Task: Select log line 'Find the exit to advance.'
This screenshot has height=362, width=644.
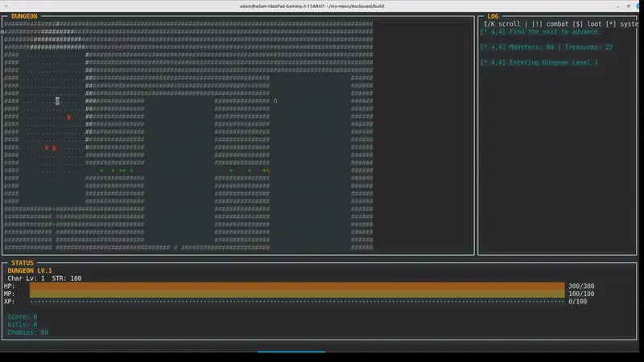Action: click(x=540, y=31)
